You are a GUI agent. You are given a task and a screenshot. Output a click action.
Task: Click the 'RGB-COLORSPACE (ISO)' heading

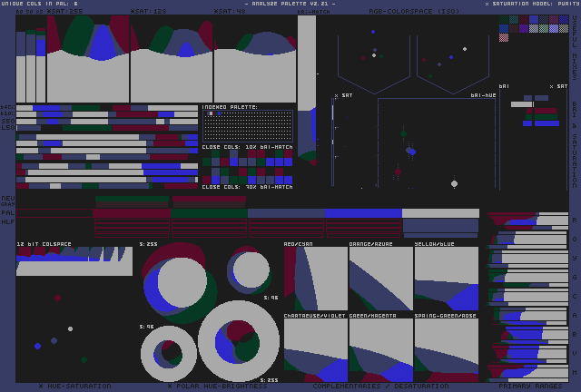click(x=414, y=12)
